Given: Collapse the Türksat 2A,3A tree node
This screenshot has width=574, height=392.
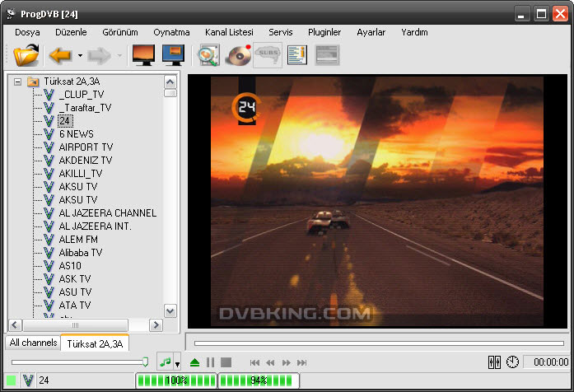Looking at the screenshot, I should (17, 82).
